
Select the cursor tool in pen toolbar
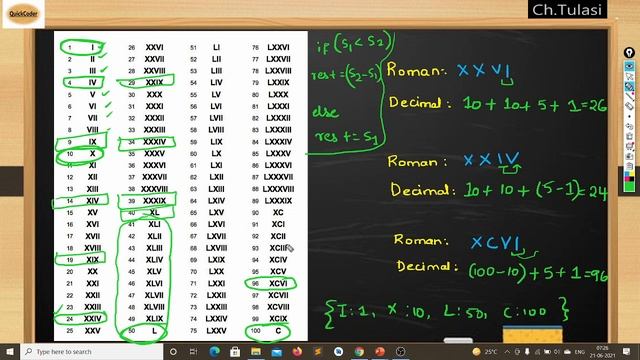(629, 75)
